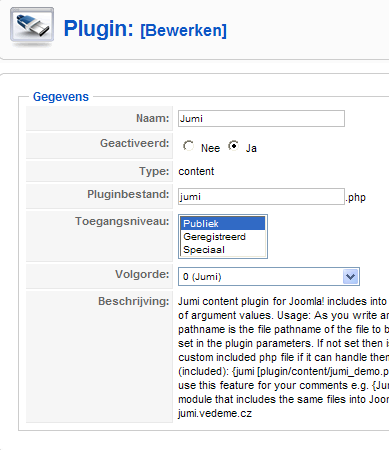The width and height of the screenshot is (389, 450).
Task: Click description line starting 'pathname is the file'
Action: click(283, 329)
